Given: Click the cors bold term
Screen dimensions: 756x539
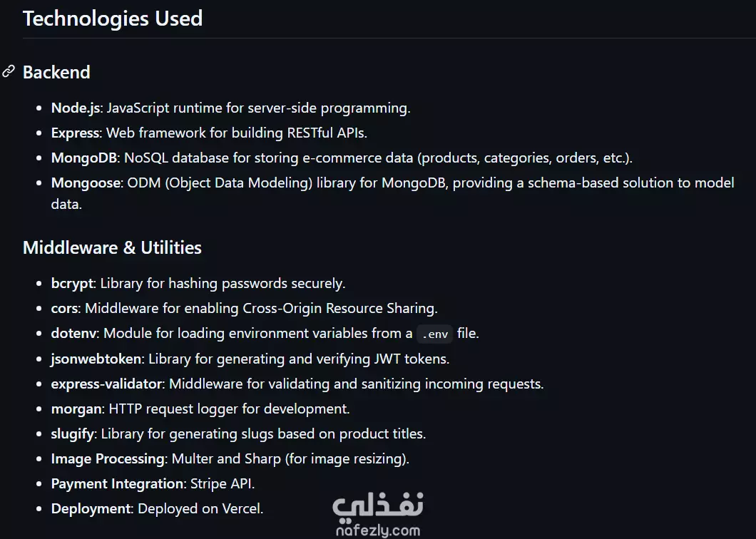Looking at the screenshot, I should [x=65, y=308].
